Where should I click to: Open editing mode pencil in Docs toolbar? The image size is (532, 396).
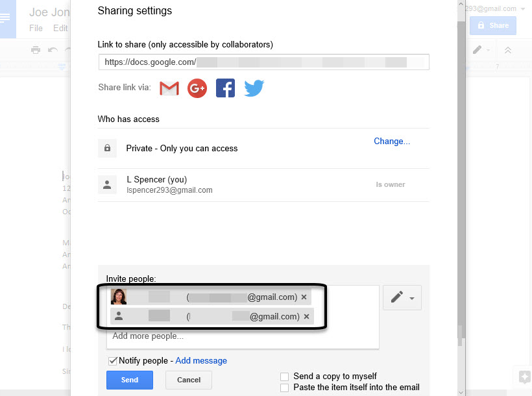[x=481, y=50]
